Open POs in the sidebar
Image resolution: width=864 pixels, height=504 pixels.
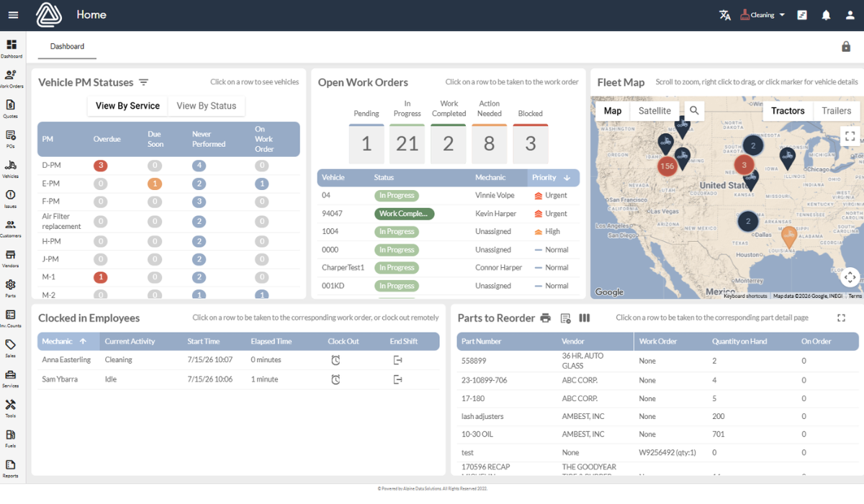(x=11, y=139)
